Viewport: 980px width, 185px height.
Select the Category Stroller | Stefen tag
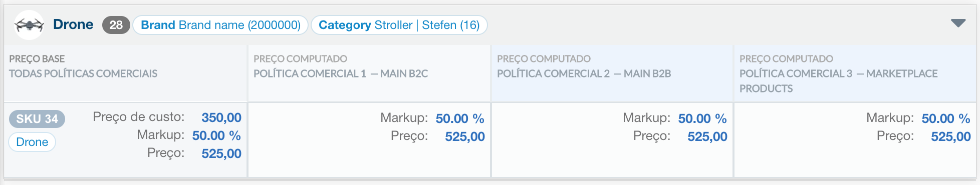(x=399, y=25)
